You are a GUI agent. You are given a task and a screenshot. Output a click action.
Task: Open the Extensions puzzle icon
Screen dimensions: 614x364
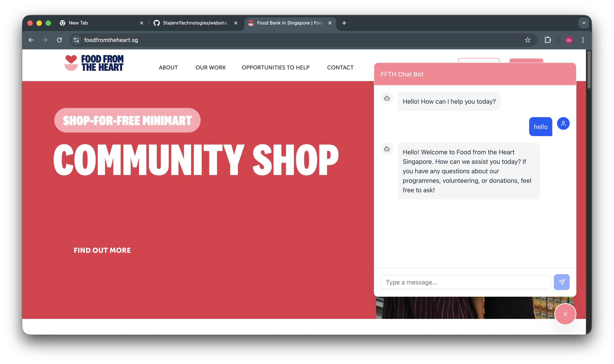click(x=548, y=40)
